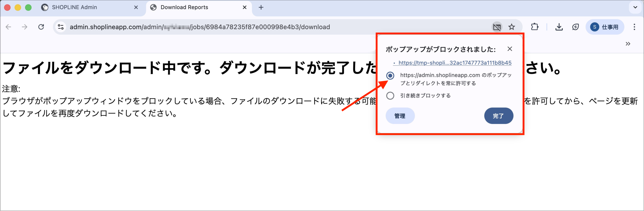Open the Extensions puzzle icon
The width and height of the screenshot is (644, 211).
coord(535,27)
